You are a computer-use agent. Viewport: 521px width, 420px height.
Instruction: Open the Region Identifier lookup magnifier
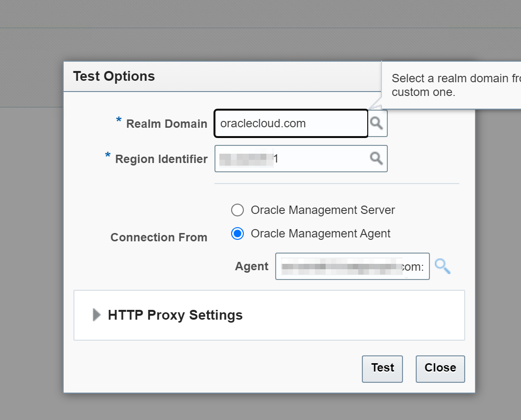[x=376, y=158]
